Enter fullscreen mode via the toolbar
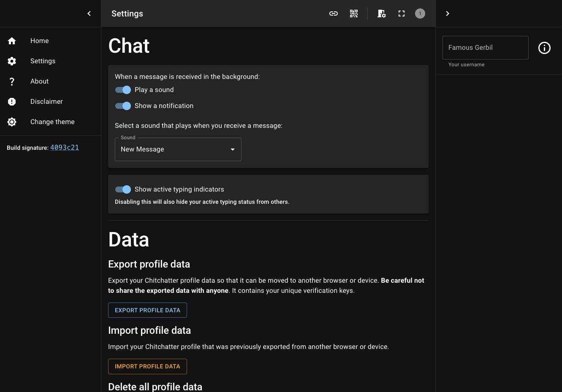The image size is (562, 392). [x=402, y=14]
